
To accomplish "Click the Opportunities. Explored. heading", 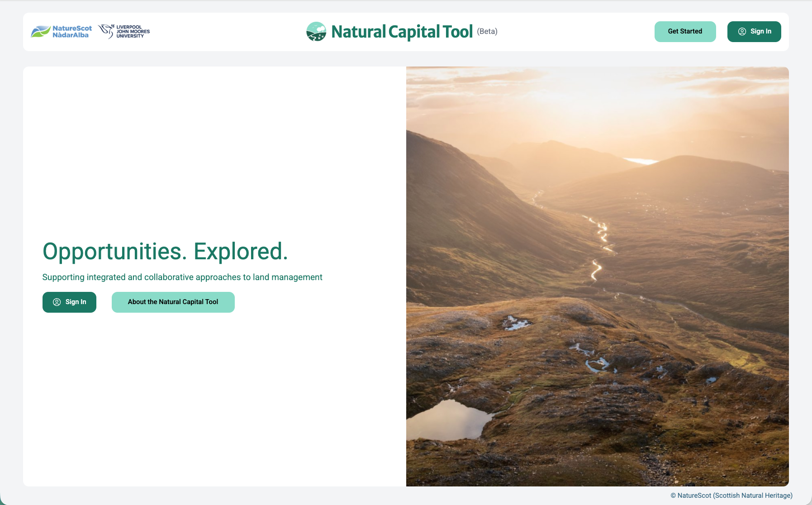I will click(165, 252).
